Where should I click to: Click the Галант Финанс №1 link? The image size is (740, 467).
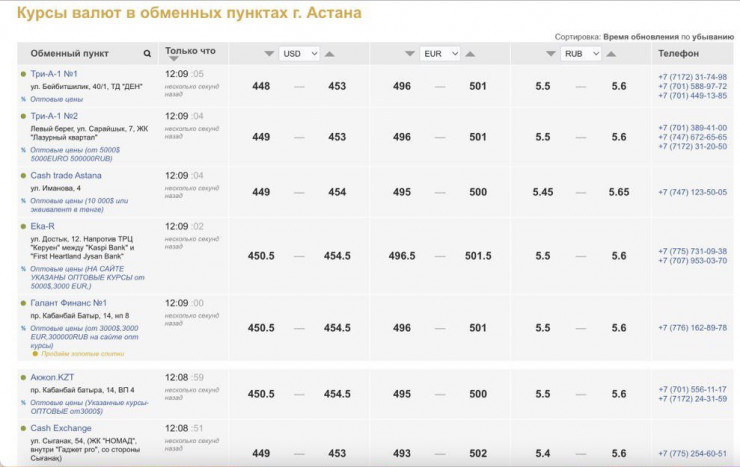tap(68, 303)
